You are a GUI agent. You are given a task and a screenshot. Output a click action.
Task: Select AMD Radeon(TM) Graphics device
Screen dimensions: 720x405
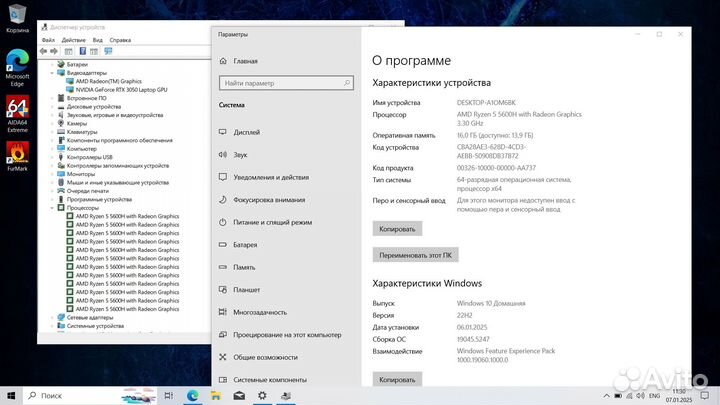(108, 81)
